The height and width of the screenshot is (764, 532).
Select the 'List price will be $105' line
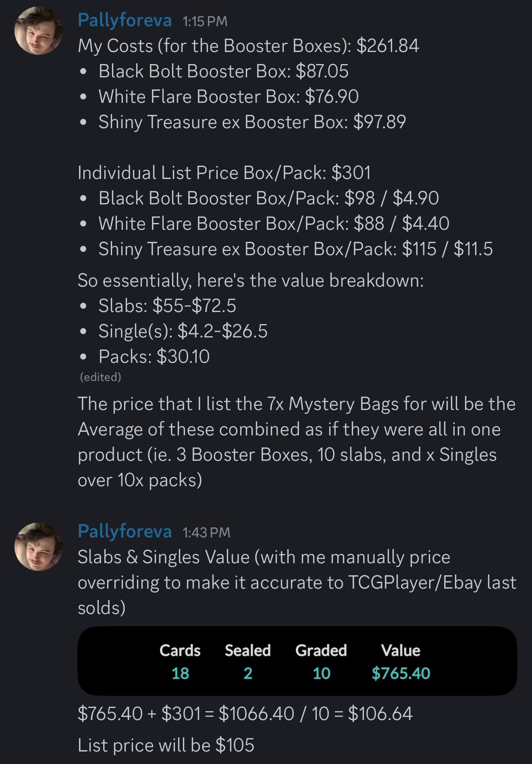pyautogui.click(x=166, y=745)
